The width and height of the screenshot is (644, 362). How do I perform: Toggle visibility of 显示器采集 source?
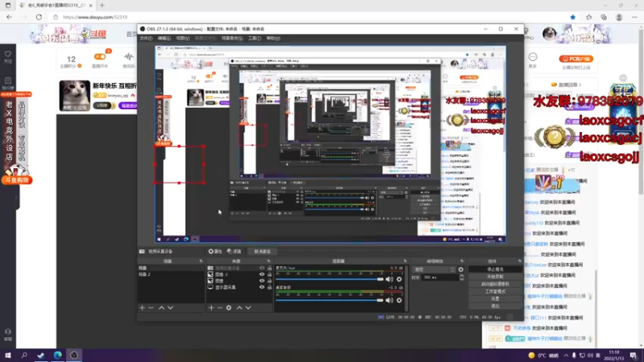point(262,287)
